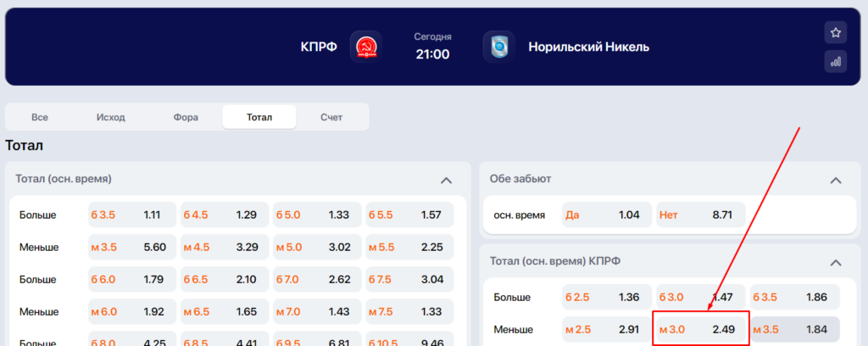The image size is (868, 346).
Task: Click the match time 21:00
Action: click(x=433, y=54)
